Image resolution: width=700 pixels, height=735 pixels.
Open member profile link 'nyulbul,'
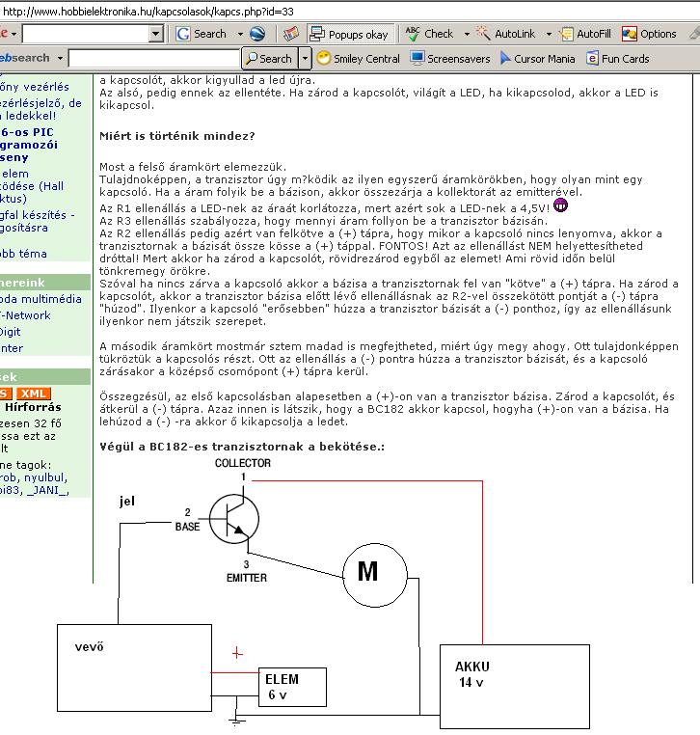pos(46,477)
